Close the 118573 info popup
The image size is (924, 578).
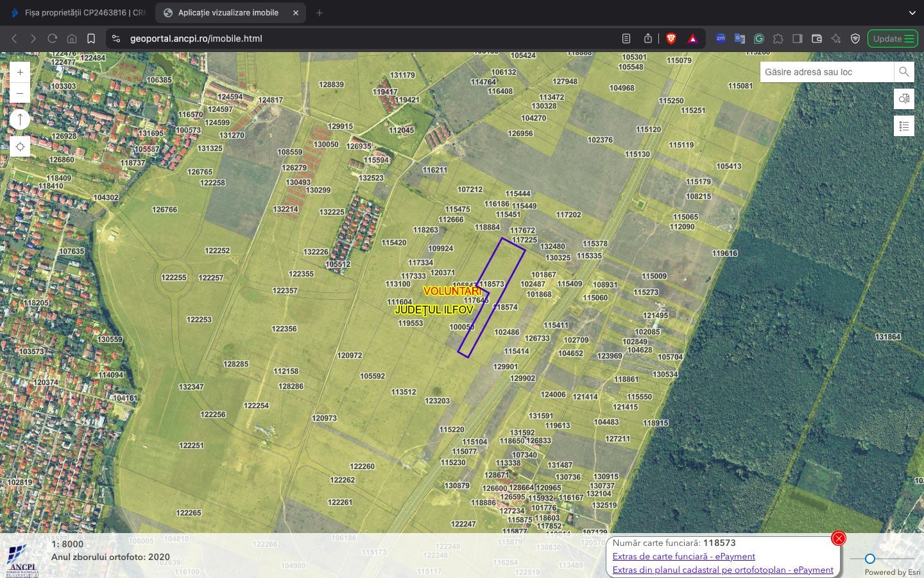pos(838,538)
